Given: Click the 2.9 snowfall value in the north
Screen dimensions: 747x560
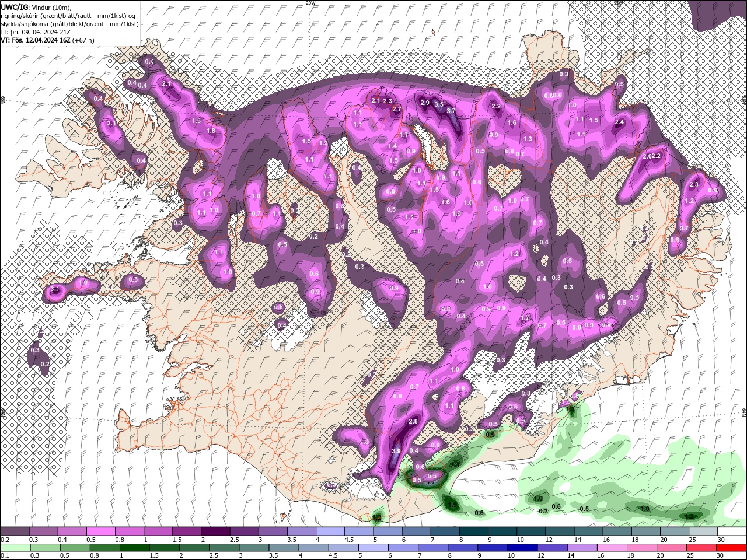Looking at the screenshot, I should 425,103.
